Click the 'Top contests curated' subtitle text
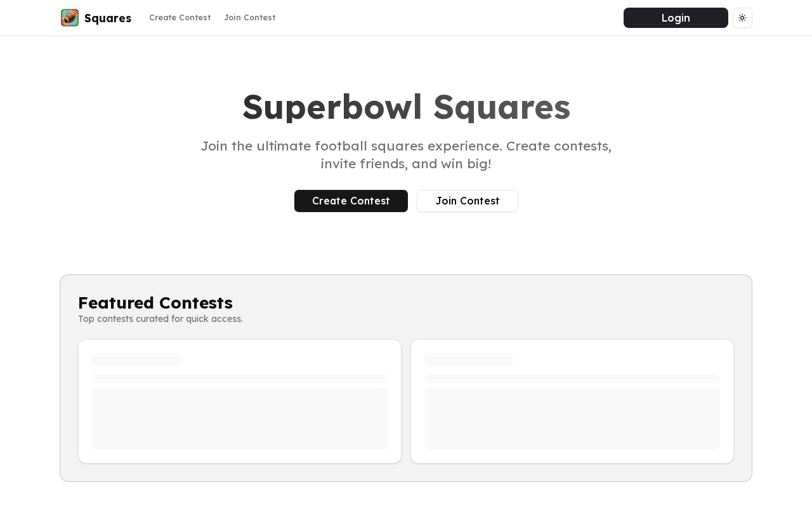Image resolution: width=812 pixels, height=508 pixels. click(x=160, y=319)
